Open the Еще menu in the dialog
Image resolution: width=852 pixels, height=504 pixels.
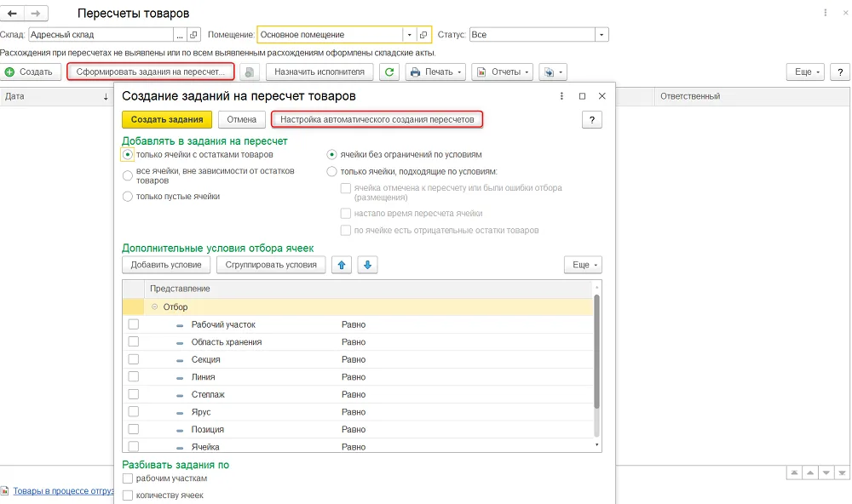point(583,265)
